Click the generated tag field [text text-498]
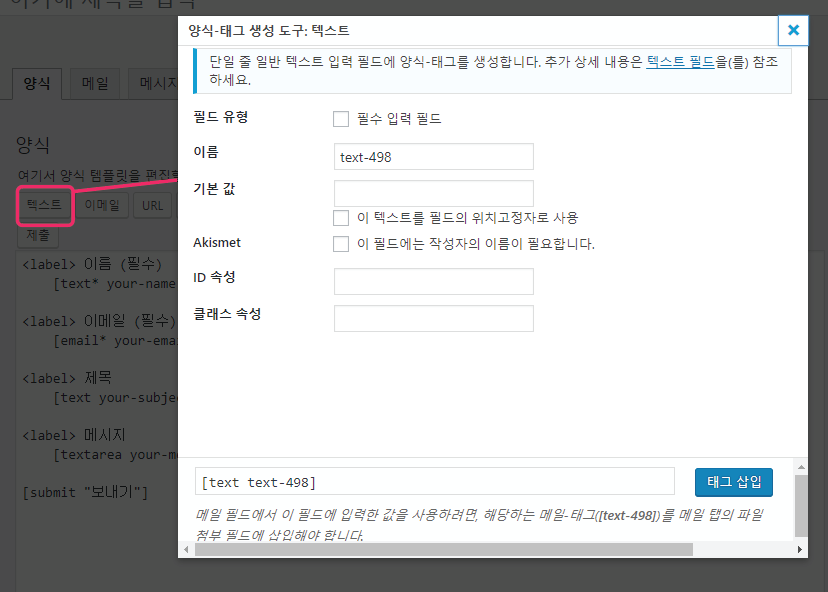 (x=435, y=482)
